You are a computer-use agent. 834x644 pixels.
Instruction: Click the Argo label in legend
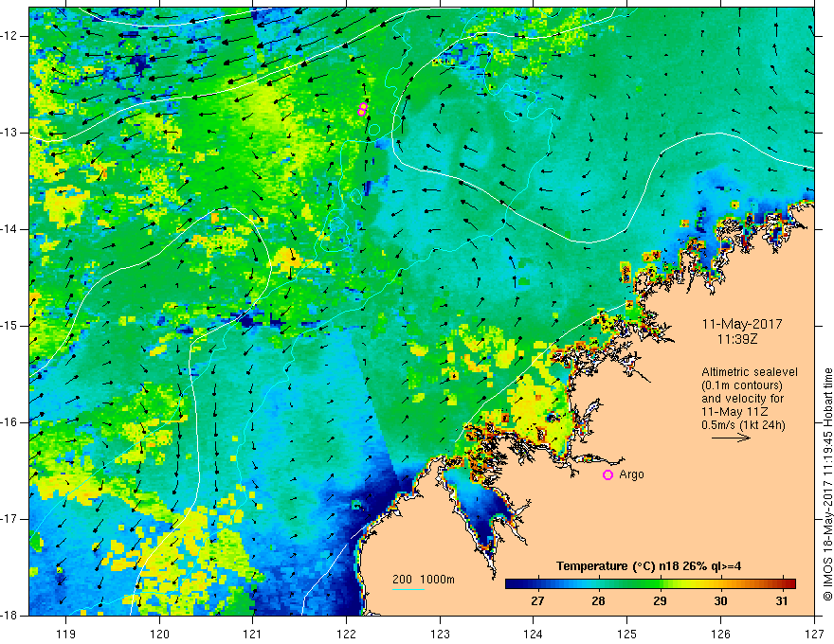click(631, 474)
